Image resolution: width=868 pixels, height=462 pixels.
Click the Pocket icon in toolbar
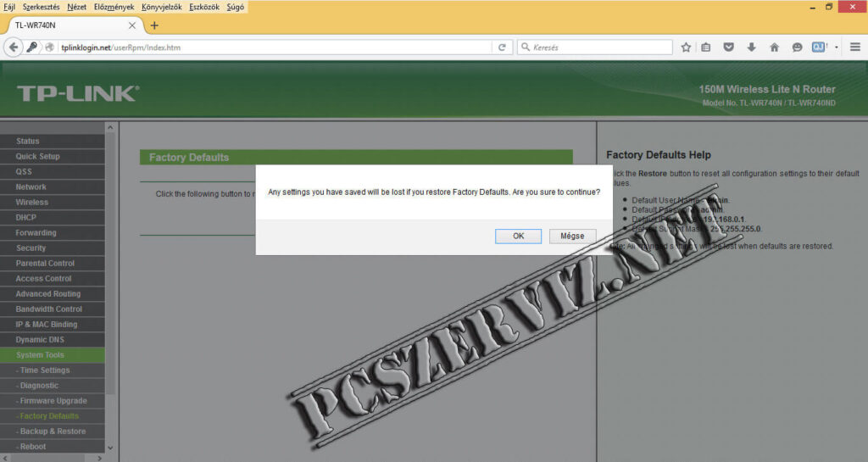(x=728, y=47)
